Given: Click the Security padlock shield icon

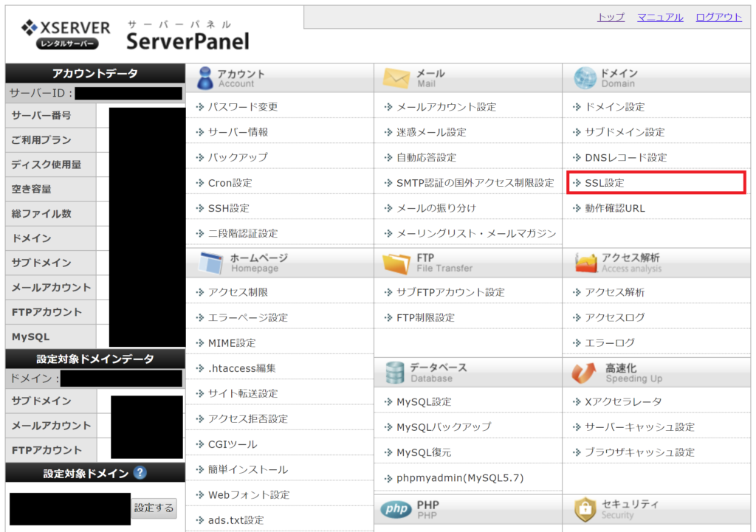Looking at the screenshot, I should (x=585, y=509).
